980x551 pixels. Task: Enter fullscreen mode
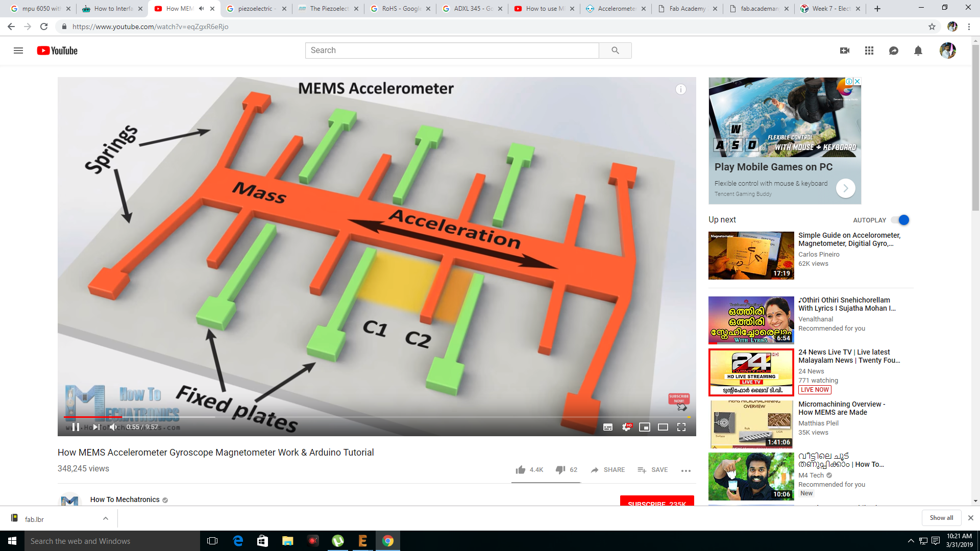[x=681, y=427]
